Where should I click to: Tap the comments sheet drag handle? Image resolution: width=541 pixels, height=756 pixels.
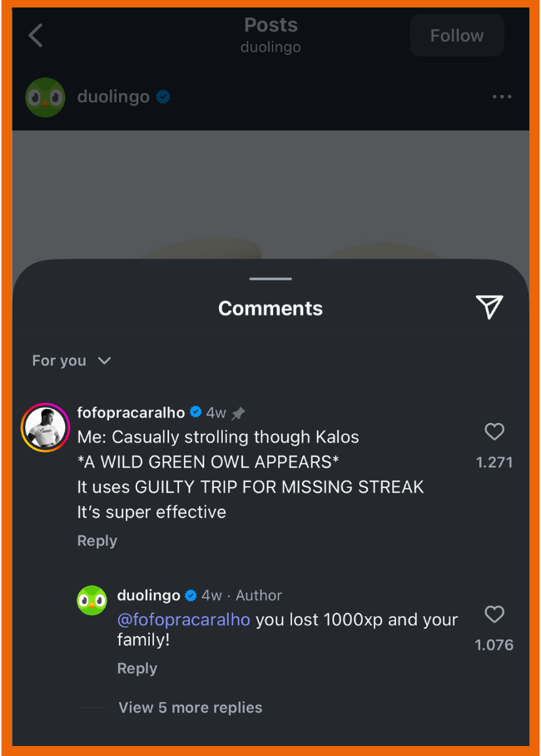coord(270,279)
